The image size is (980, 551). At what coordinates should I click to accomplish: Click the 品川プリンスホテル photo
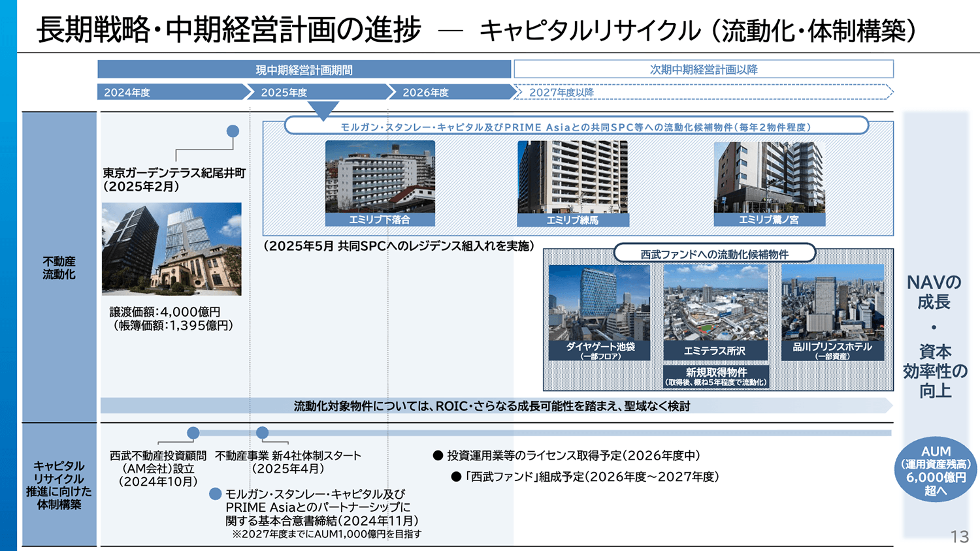(x=832, y=303)
